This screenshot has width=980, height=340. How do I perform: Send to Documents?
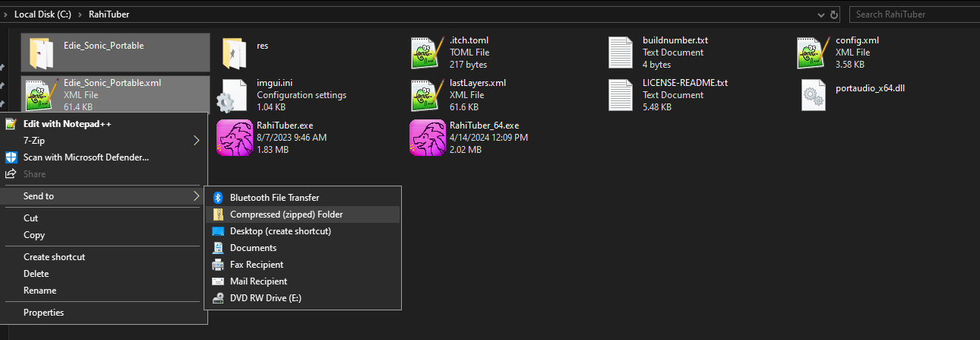pyautogui.click(x=302, y=248)
